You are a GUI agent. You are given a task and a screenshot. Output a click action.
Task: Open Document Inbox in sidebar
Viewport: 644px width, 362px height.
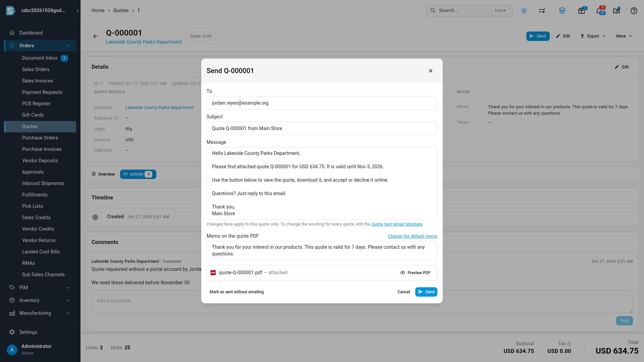(x=40, y=58)
